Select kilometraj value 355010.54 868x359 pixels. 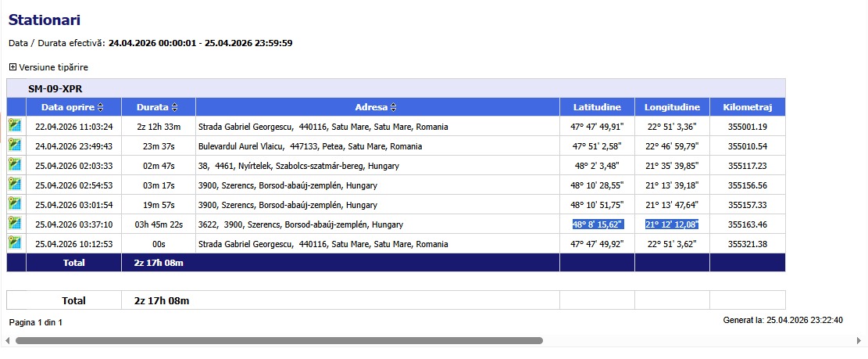(x=748, y=147)
